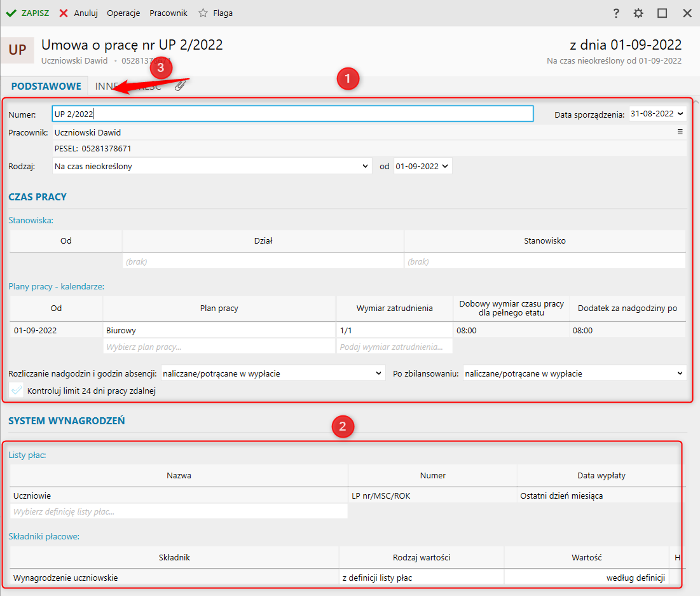Maximize the window with the square icon
This screenshot has width=700, height=596.
[662, 13]
